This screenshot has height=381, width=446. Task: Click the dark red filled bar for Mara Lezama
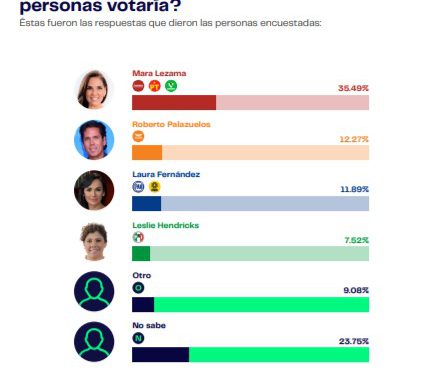174,103
